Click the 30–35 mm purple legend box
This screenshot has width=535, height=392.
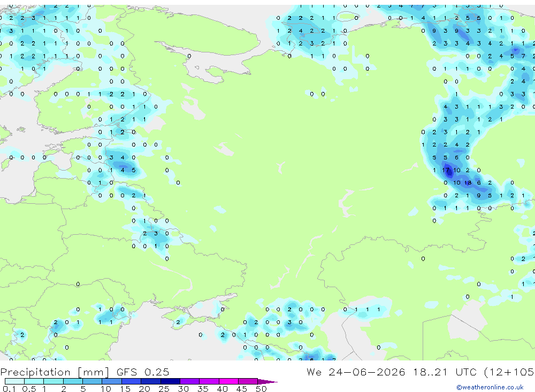[190, 381]
